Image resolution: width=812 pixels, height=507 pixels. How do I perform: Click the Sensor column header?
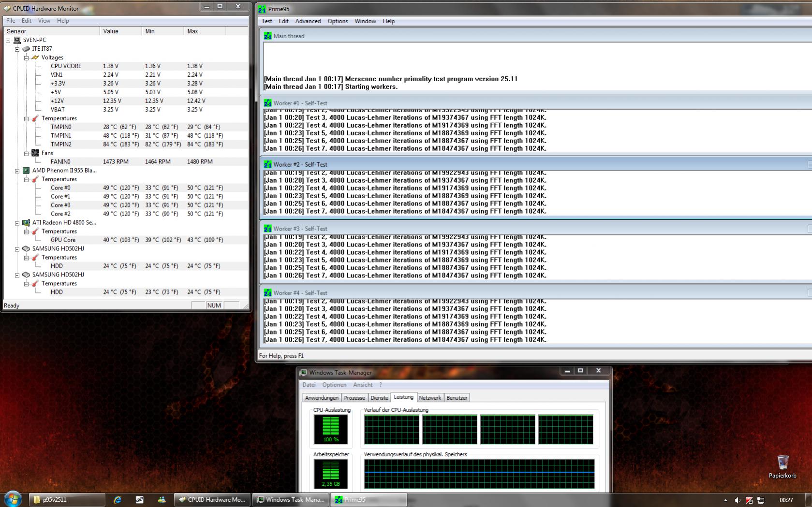pos(52,31)
